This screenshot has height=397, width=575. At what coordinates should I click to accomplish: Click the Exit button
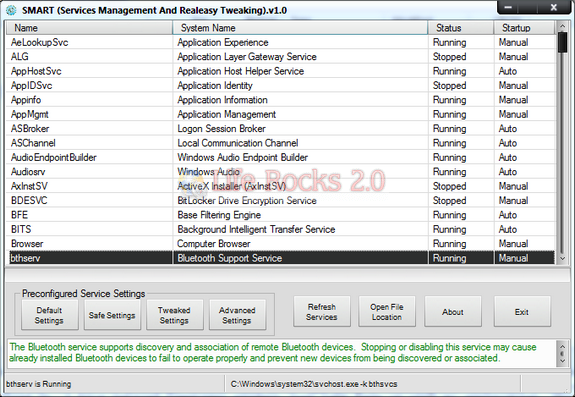(522, 312)
